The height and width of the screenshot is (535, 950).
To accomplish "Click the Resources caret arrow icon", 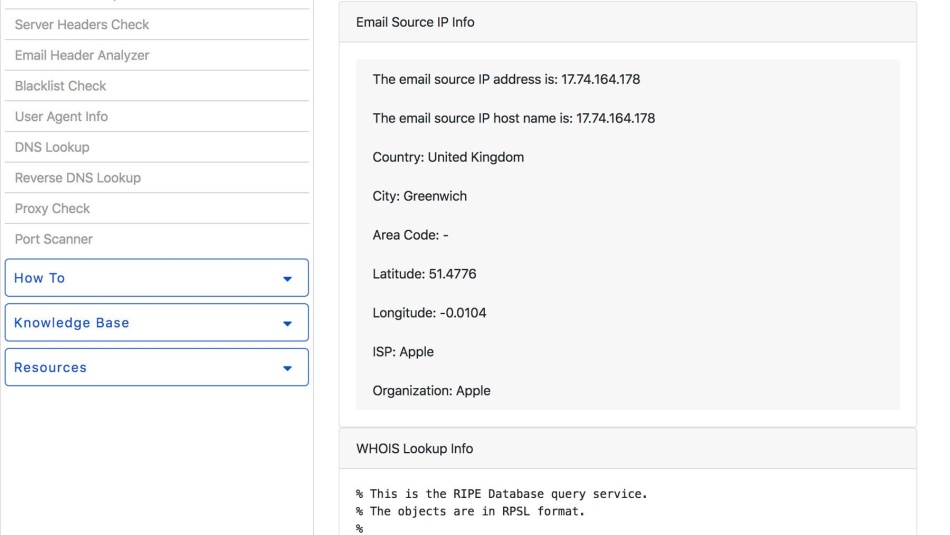I will click(x=287, y=368).
